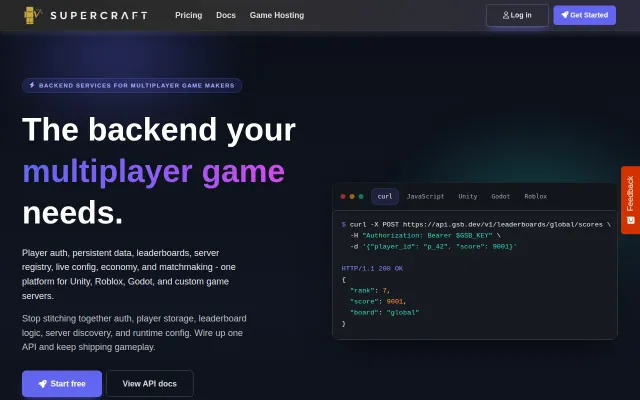The height and width of the screenshot is (400, 640).
Task: Click the Supercraft logo icon
Action: (33, 15)
